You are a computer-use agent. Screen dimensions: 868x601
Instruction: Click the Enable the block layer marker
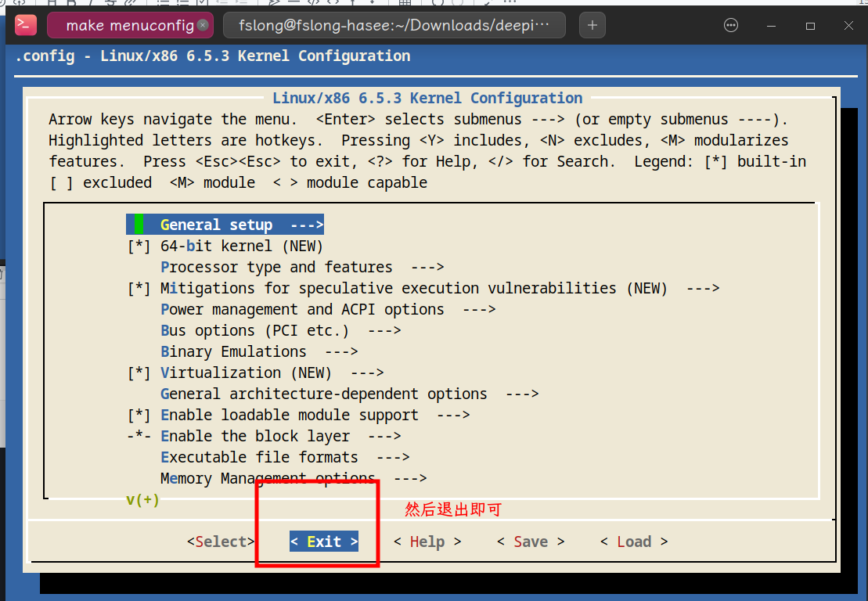click(x=139, y=436)
